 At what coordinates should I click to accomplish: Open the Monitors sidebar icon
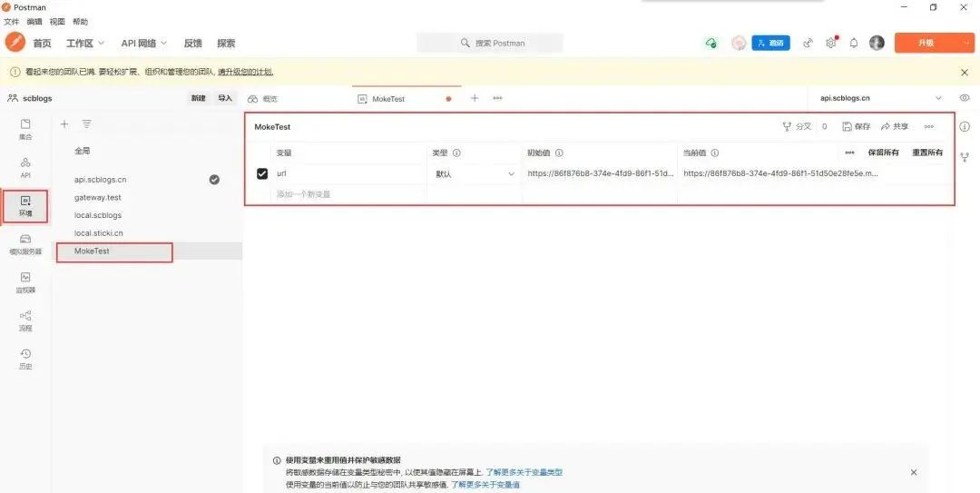click(25, 282)
